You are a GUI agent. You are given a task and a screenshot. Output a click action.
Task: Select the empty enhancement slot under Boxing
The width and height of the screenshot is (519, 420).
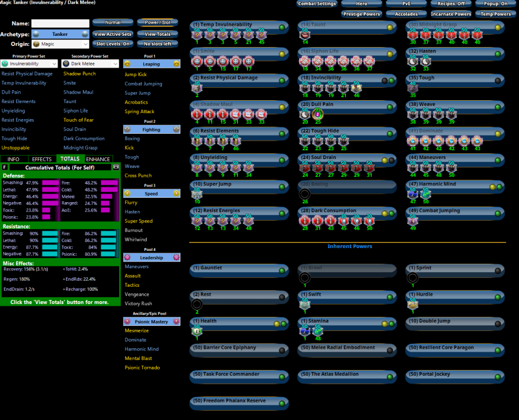pos(305,194)
